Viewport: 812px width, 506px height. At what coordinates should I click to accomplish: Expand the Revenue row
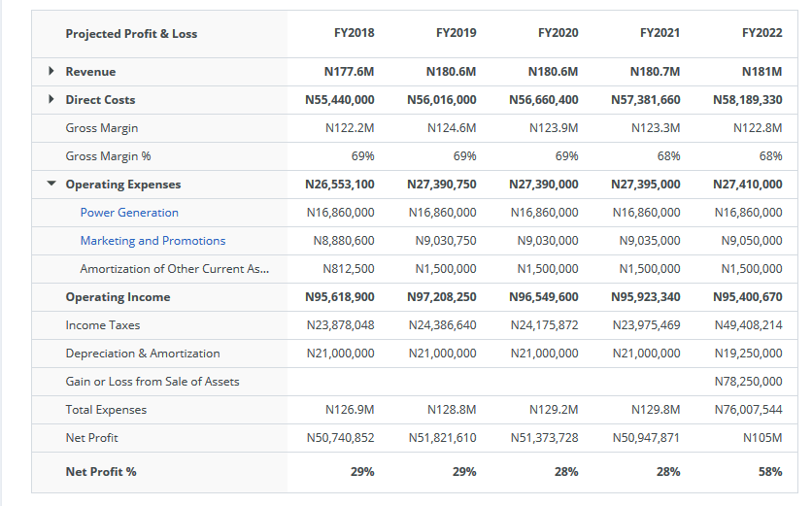tap(51, 72)
